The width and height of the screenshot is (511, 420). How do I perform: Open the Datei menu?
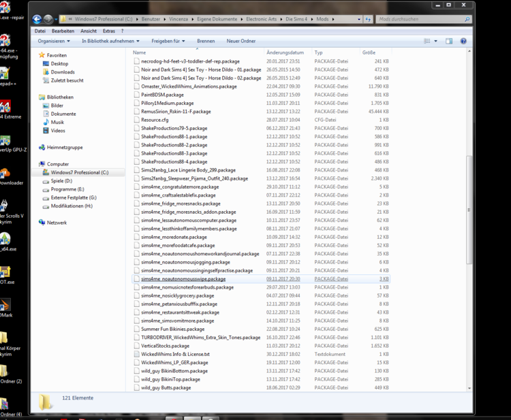click(x=40, y=31)
